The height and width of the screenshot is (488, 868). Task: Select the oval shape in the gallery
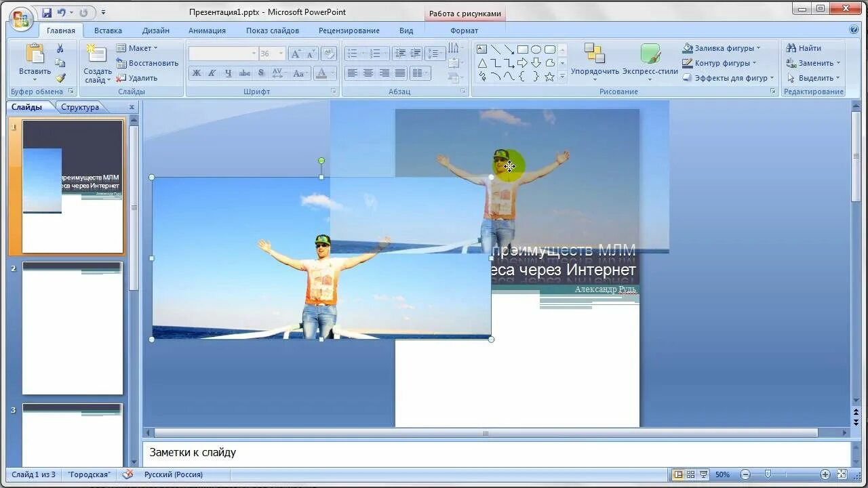pyautogui.click(x=536, y=49)
